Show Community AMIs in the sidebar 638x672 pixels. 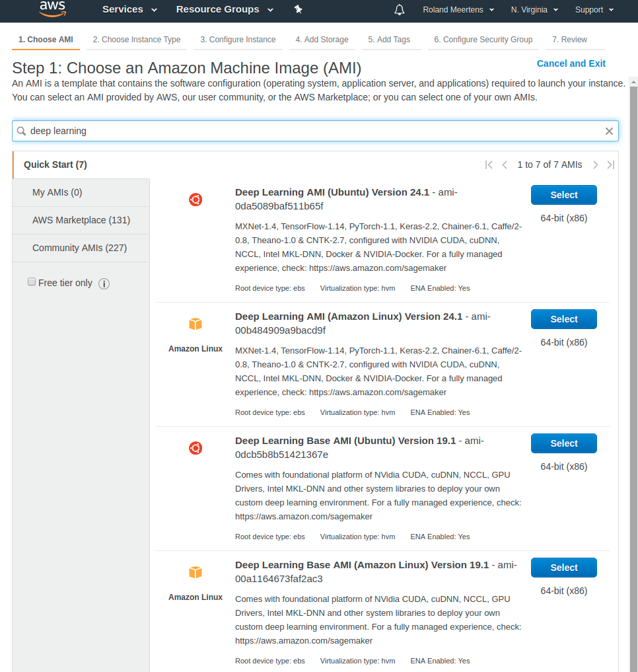(79, 248)
